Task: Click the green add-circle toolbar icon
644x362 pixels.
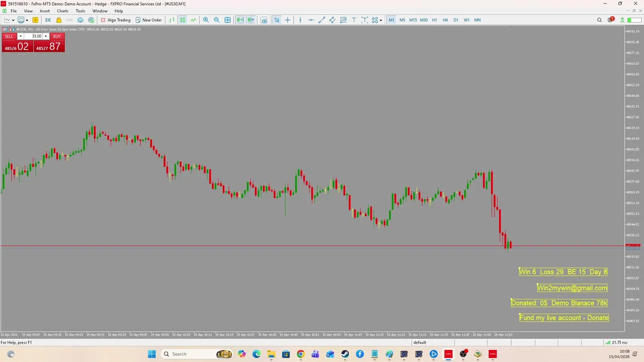Action: (91, 20)
